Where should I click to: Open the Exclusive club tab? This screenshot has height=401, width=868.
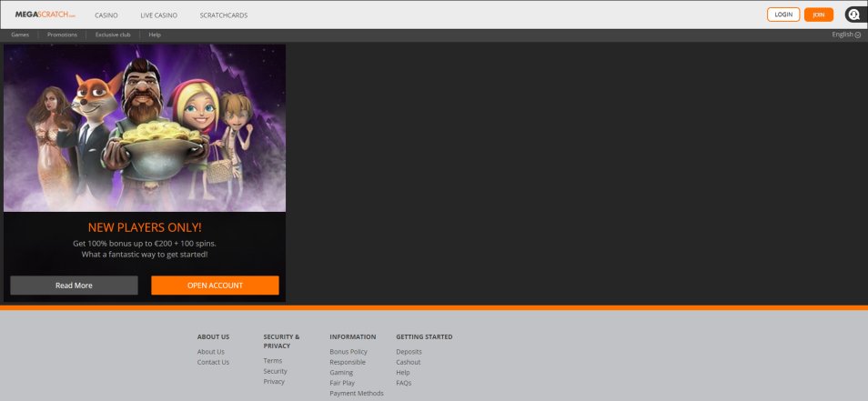coord(113,35)
